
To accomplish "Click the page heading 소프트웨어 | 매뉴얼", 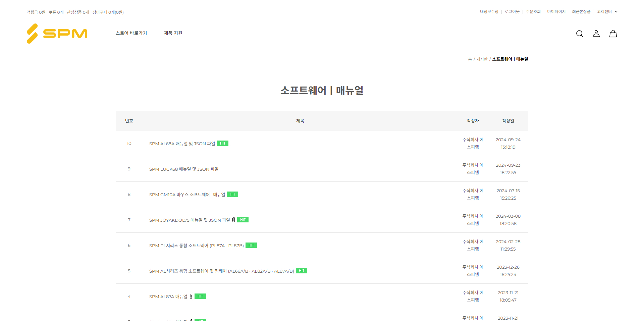I will 322,90.
